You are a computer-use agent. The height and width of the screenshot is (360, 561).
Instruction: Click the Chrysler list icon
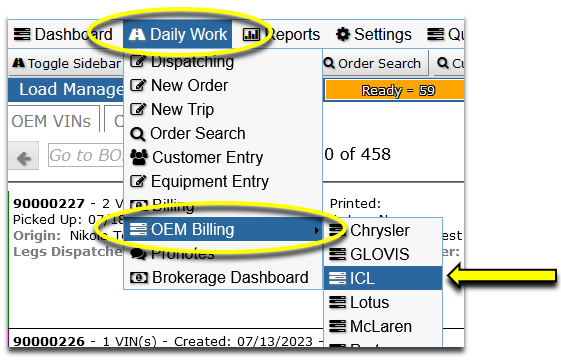tap(337, 230)
